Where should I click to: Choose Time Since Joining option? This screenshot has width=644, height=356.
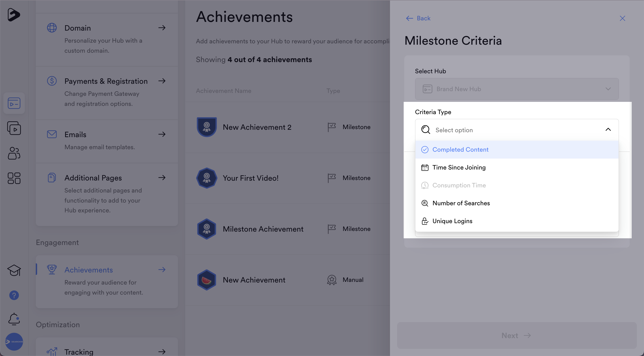[x=459, y=168]
